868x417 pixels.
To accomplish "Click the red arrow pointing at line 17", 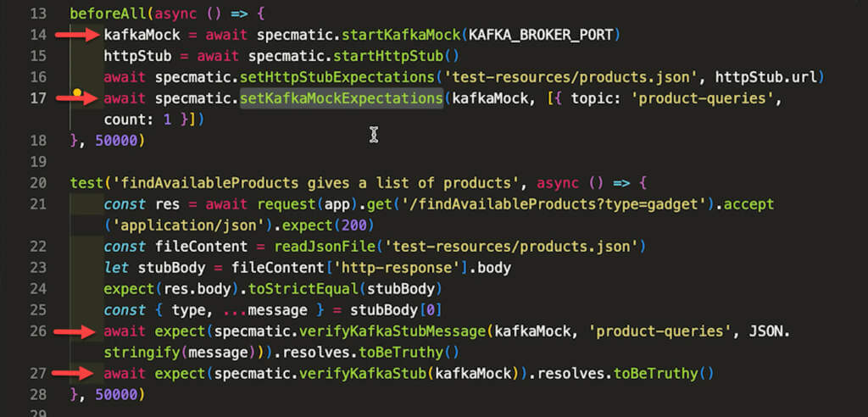I will tap(81, 99).
